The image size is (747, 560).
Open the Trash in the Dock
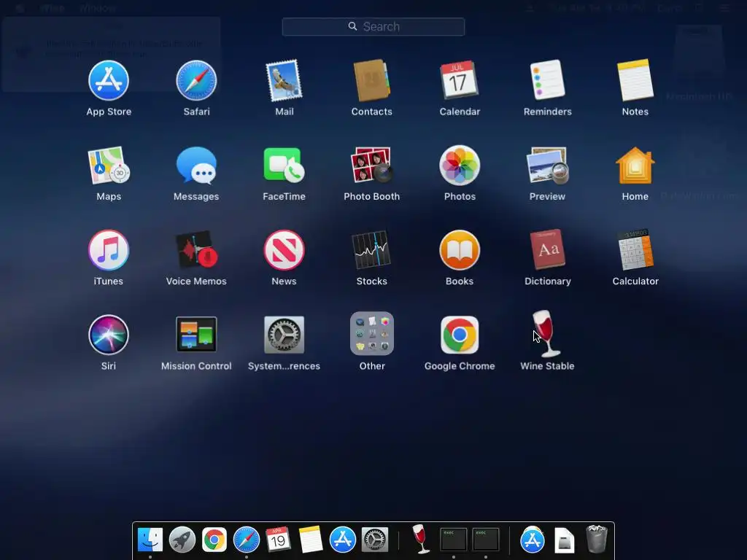(x=597, y=539)
